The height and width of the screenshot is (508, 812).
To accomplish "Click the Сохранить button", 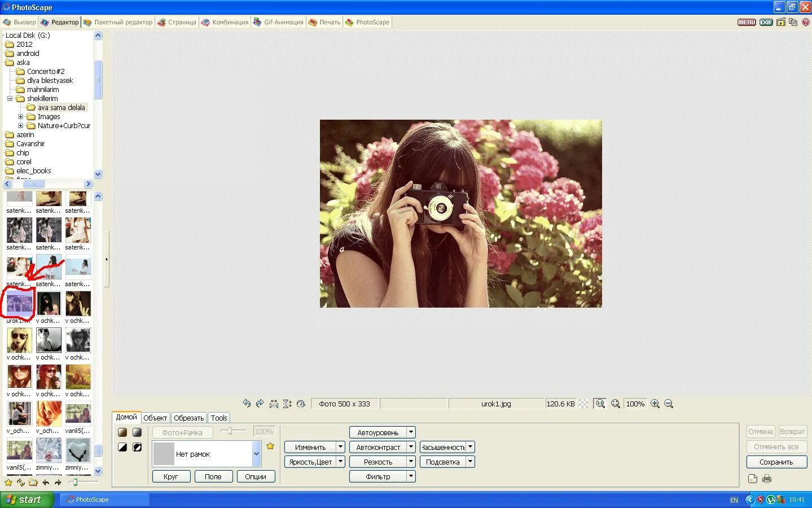I will pos(776,462).
